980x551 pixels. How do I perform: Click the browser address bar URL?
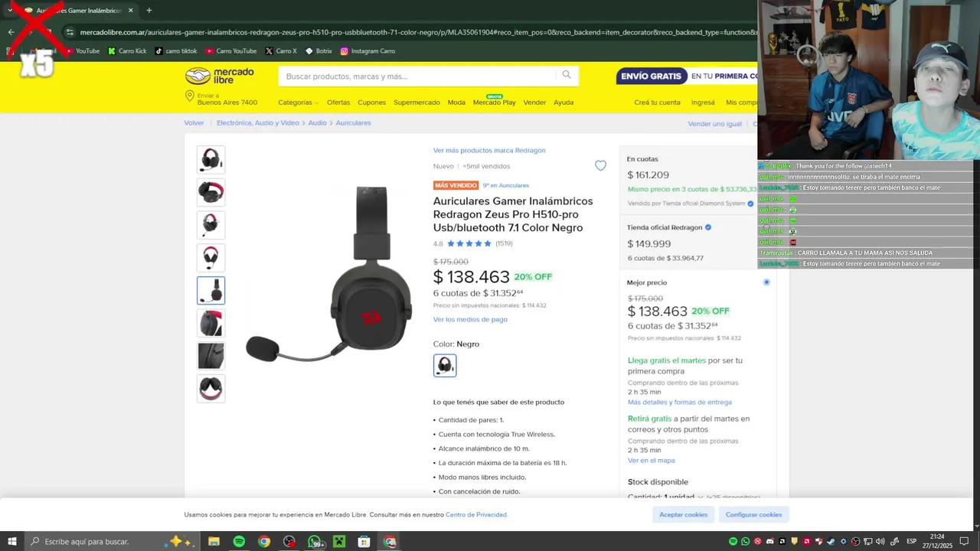[x=417, y=32]
